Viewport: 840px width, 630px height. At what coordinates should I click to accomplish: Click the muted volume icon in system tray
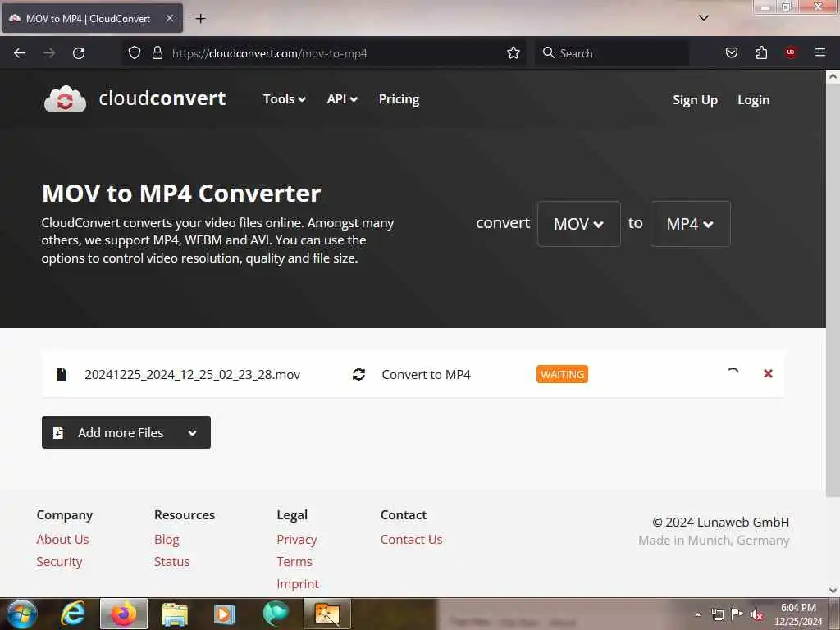(756, 615)
